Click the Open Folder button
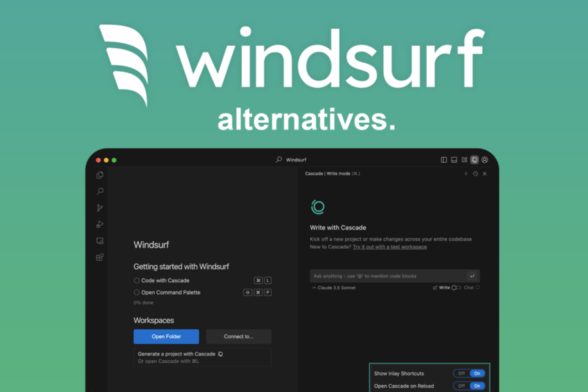Viewport: 588px width, 392px height. coord(166,336)
